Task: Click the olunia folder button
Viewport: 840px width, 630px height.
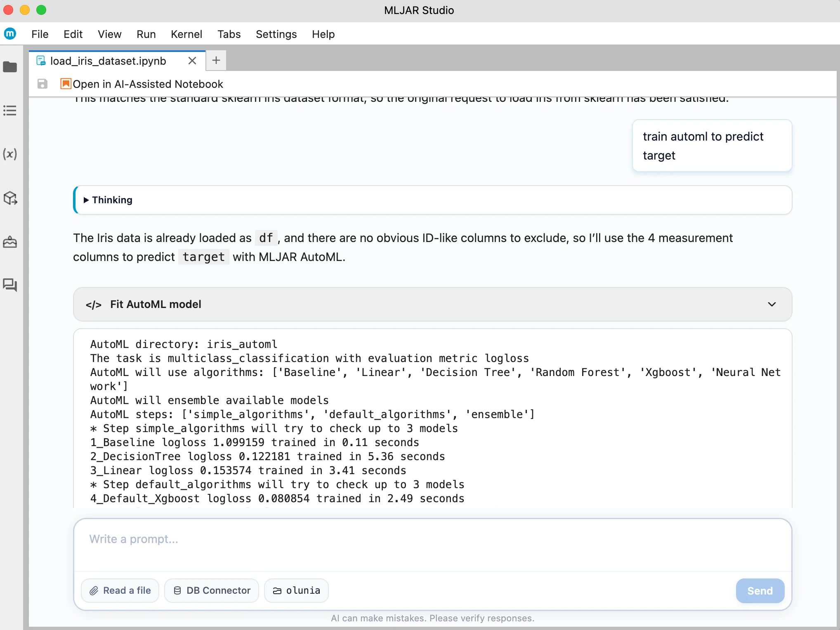Action: tap(296, 590)
